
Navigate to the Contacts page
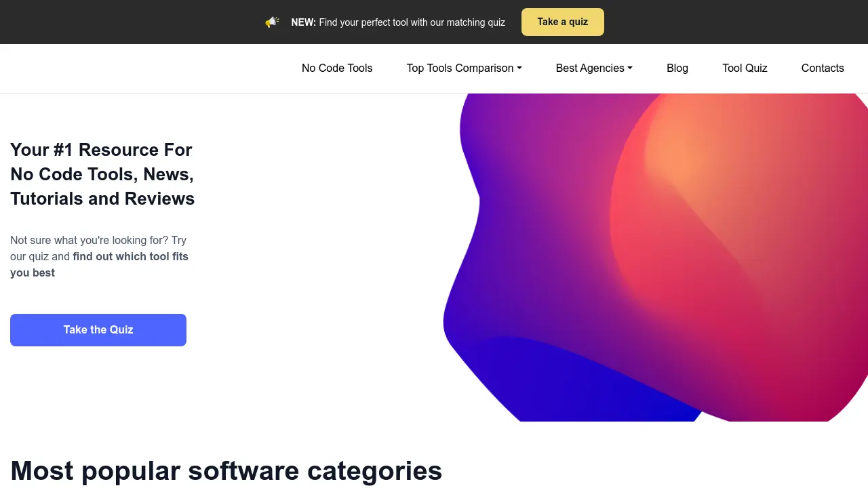click(823, 68)
